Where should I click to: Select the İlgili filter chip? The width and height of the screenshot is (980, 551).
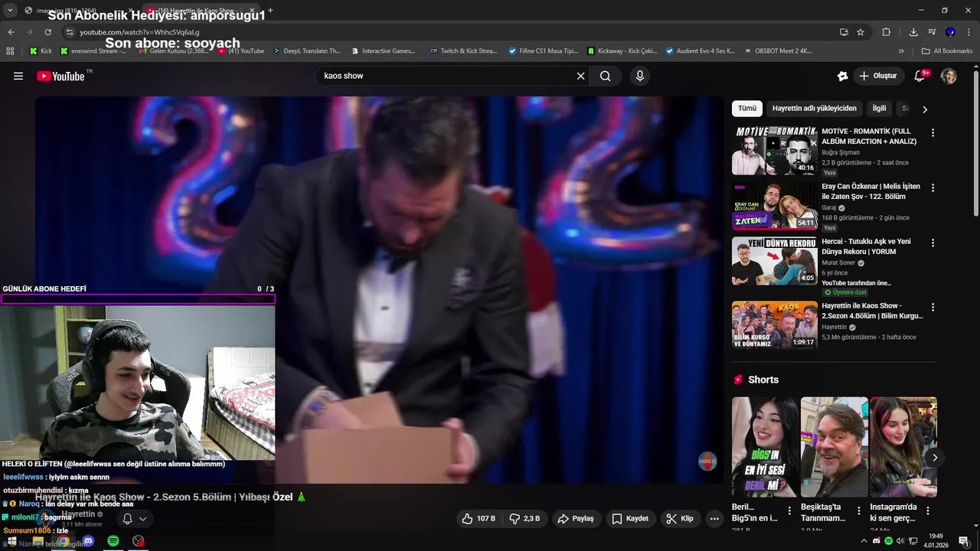(880, 109)
